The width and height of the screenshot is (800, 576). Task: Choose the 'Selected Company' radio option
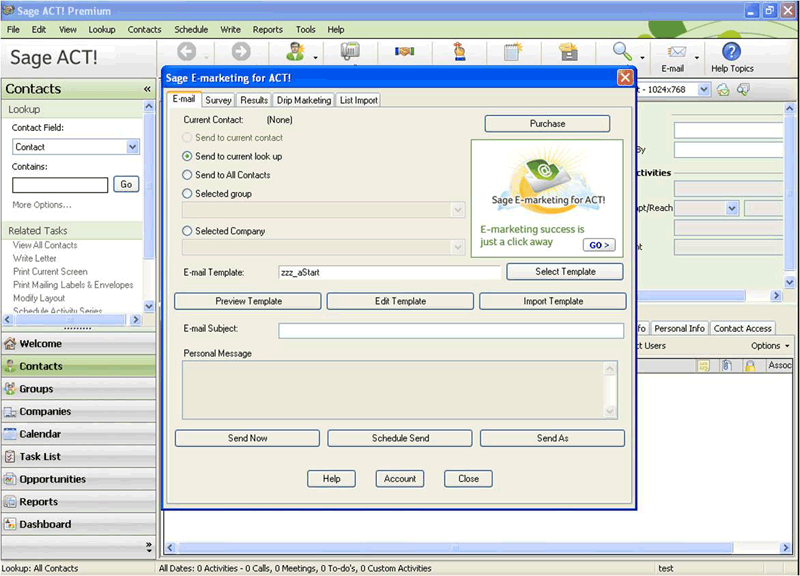coord(187,231)
